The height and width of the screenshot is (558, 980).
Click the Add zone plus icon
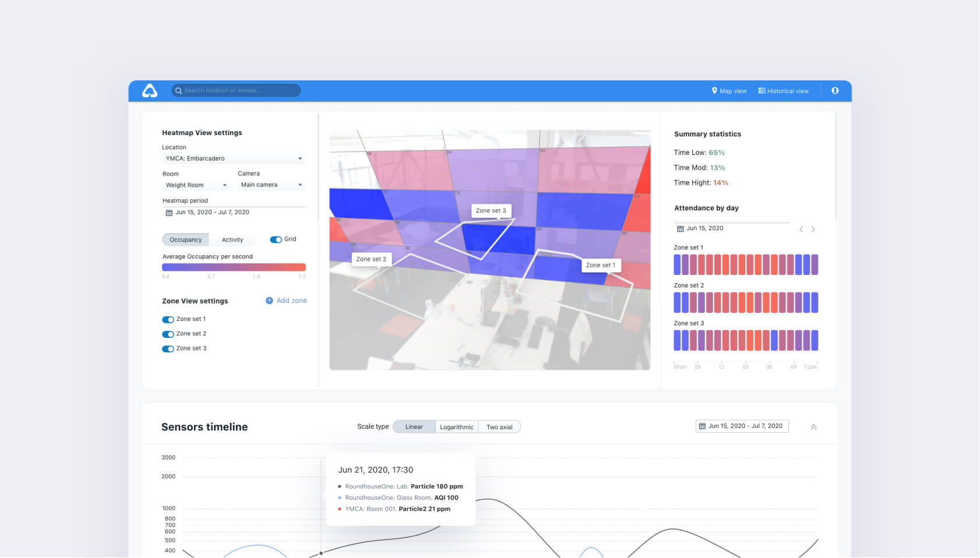(x=269, y=301)
